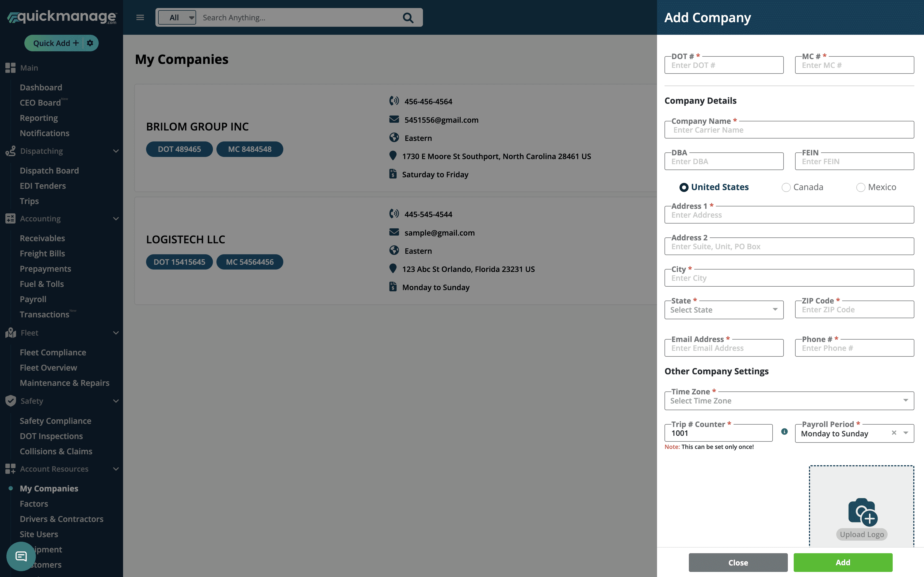Viewport: 924px width, 577px height.
Task: Select the United States radio button
Action: click(684, 187)
